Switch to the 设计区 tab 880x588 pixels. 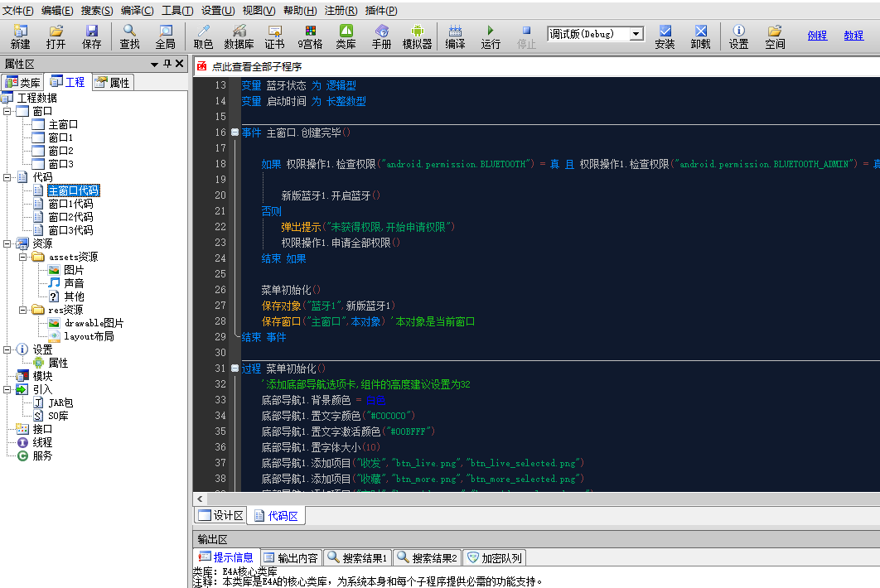(x=221, y=516)
